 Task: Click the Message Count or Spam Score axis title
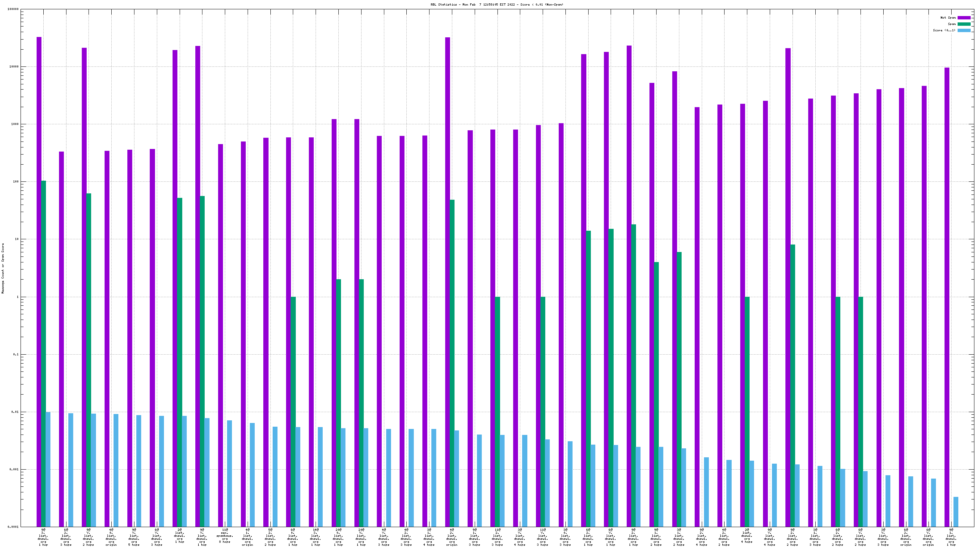3,268
